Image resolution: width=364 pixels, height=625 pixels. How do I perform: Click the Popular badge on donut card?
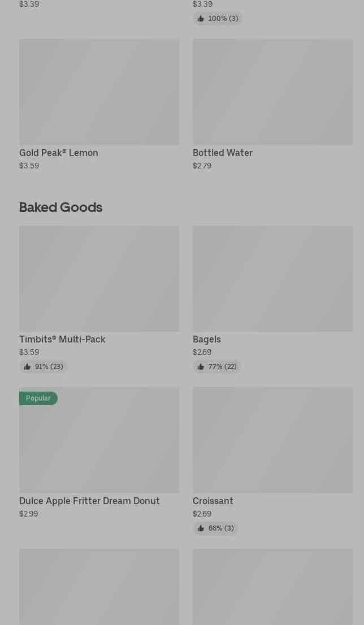(38, 398)
